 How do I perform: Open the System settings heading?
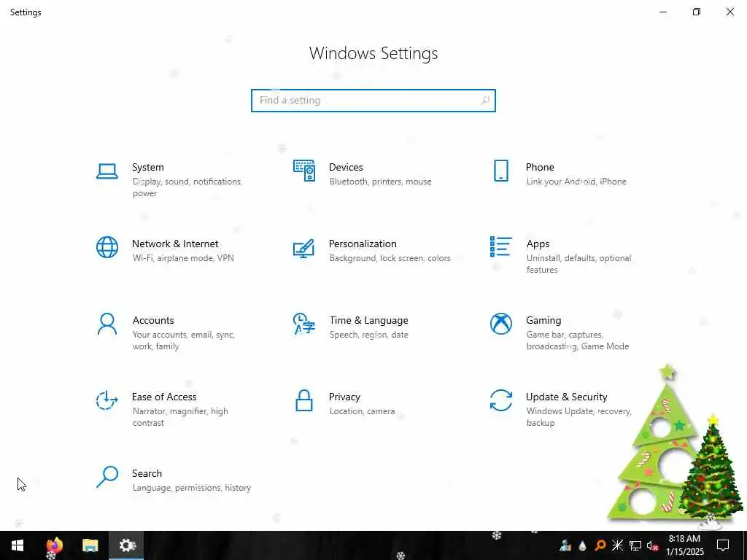(x=147, y=167)
